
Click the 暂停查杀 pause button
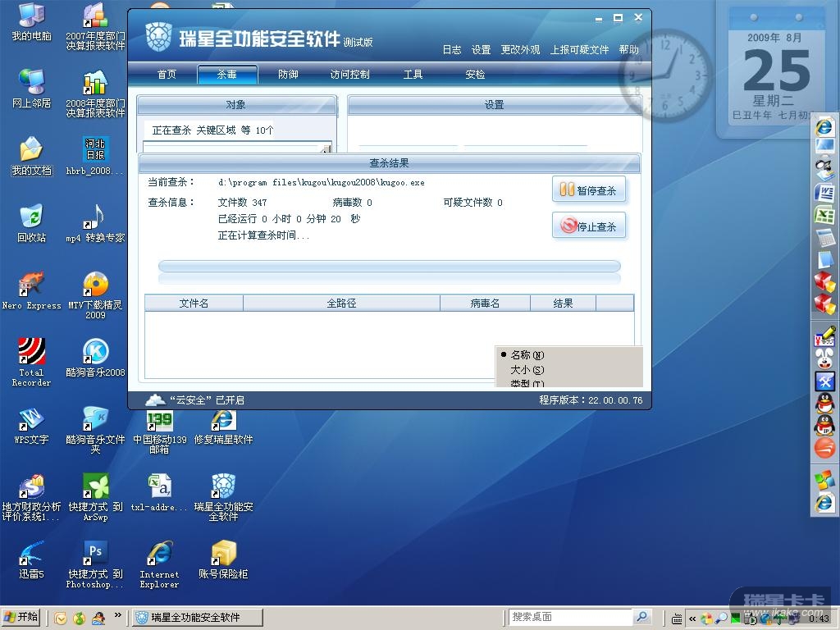coord(589,189)
